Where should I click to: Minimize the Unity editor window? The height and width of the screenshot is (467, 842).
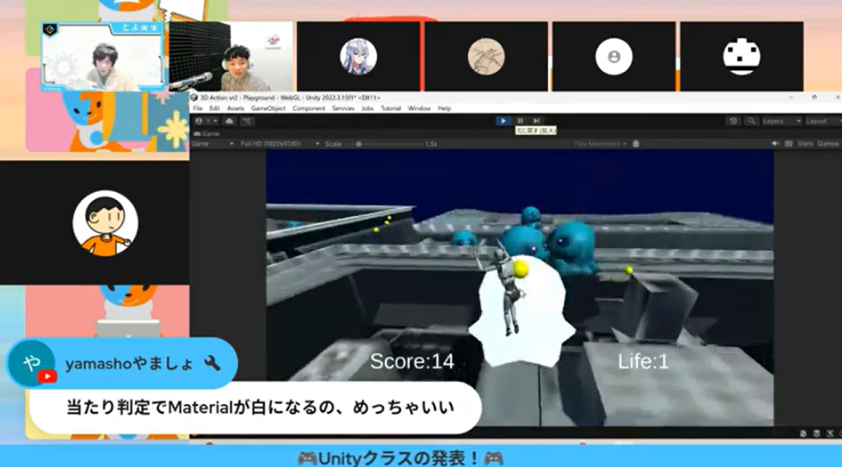point(791,98)
